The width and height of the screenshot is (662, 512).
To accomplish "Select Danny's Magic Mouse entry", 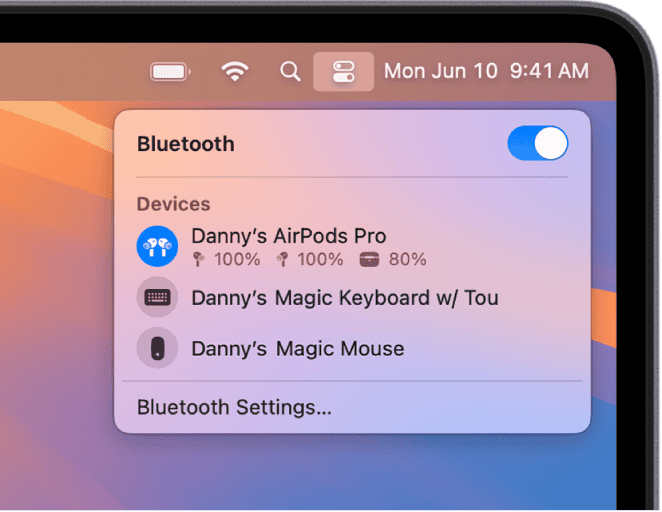I will [298, 349].
